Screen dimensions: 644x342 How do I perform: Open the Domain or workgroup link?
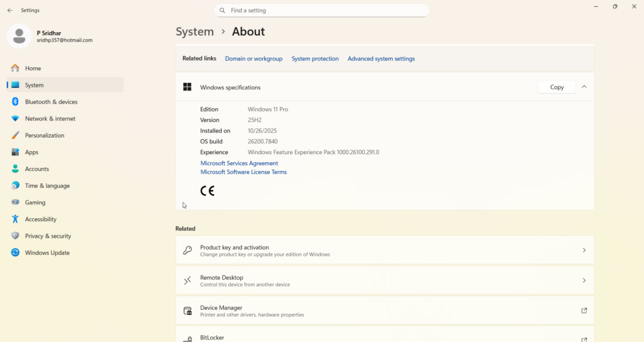tap(254, 58)
